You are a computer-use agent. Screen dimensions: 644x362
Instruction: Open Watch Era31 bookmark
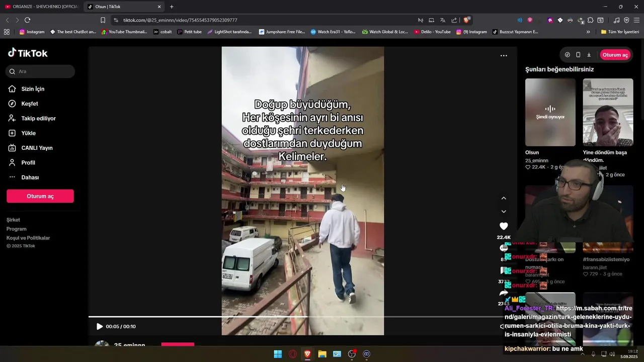333,32
